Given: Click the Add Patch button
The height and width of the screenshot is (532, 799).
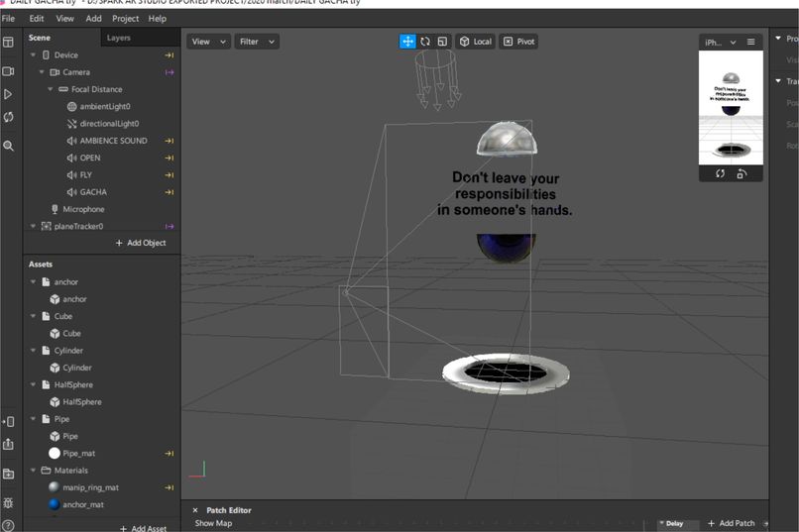Looking at the screenshot, I should pos(732,523).
